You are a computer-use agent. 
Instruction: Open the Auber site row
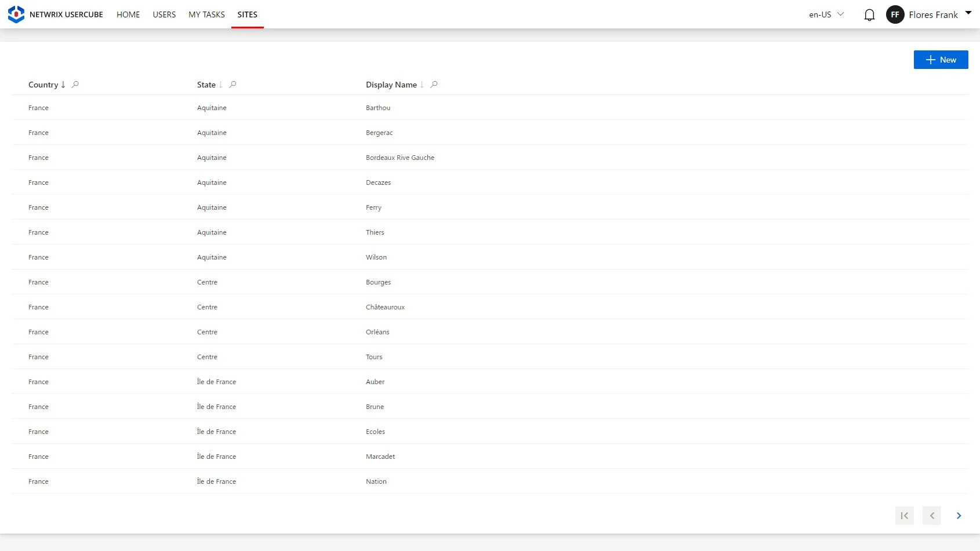point(490,382)
